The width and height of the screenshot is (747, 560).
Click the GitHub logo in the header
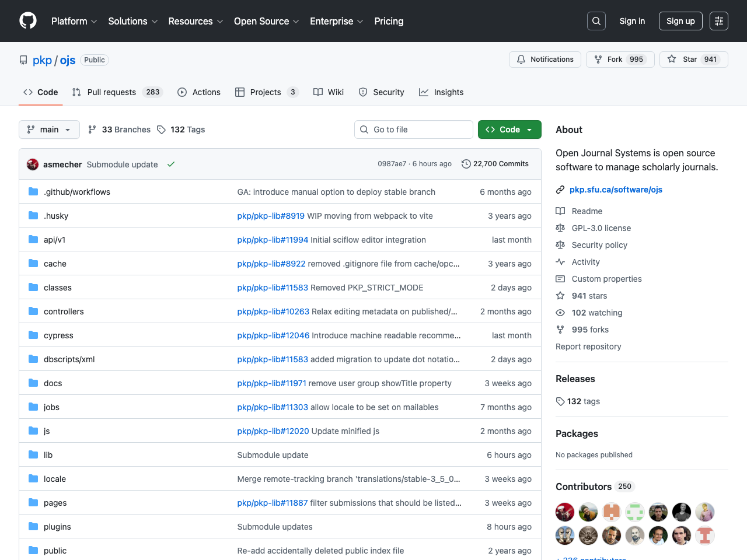point(28,21)
